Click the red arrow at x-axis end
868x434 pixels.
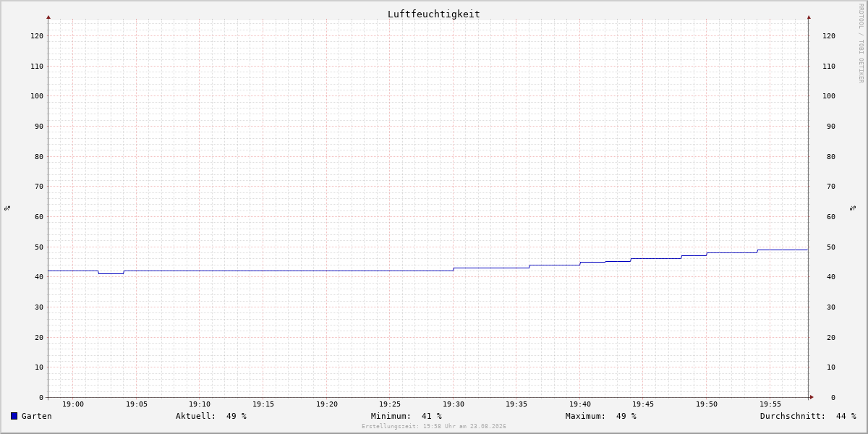coord(812,397)
